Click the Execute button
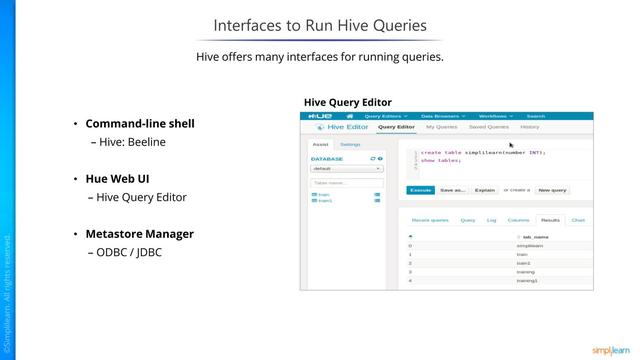This screenshot has height=360, width=640. pos(420,190)
